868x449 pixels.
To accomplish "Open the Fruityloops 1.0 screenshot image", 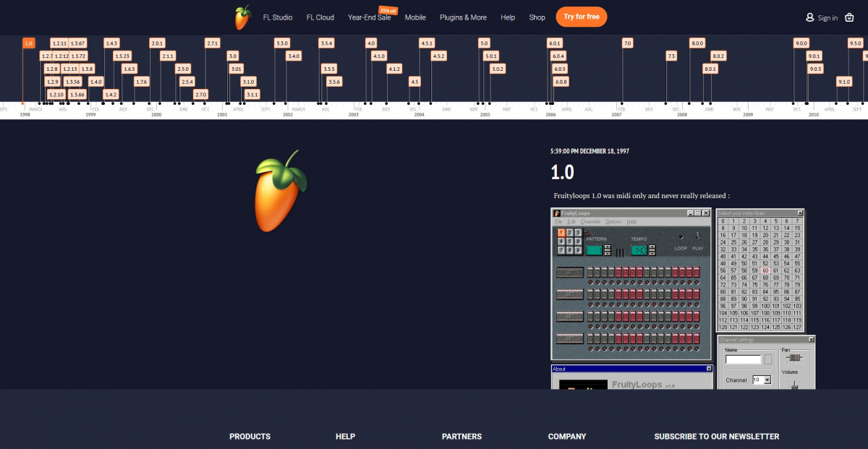I will coord(683,299).
